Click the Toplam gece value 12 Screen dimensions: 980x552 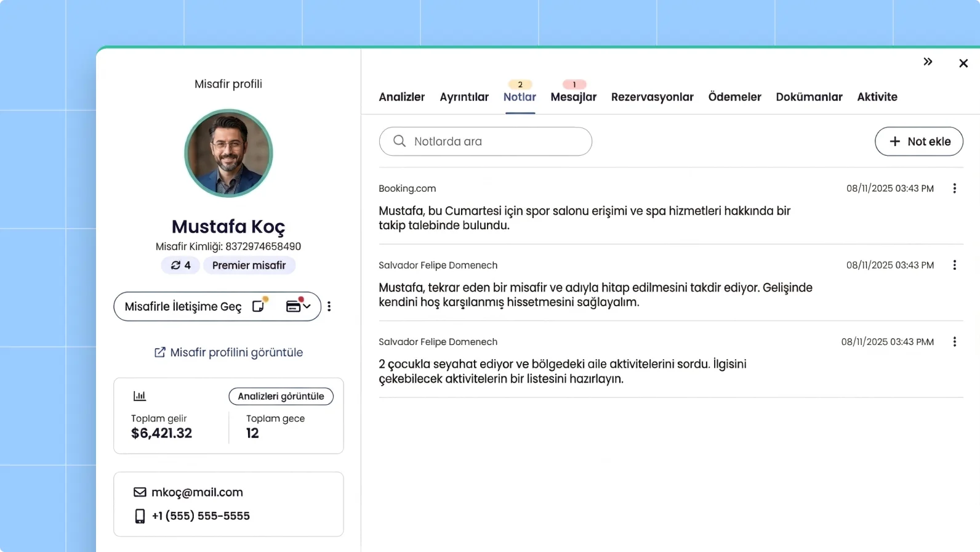pyautogui.click(x=252, y=433)
